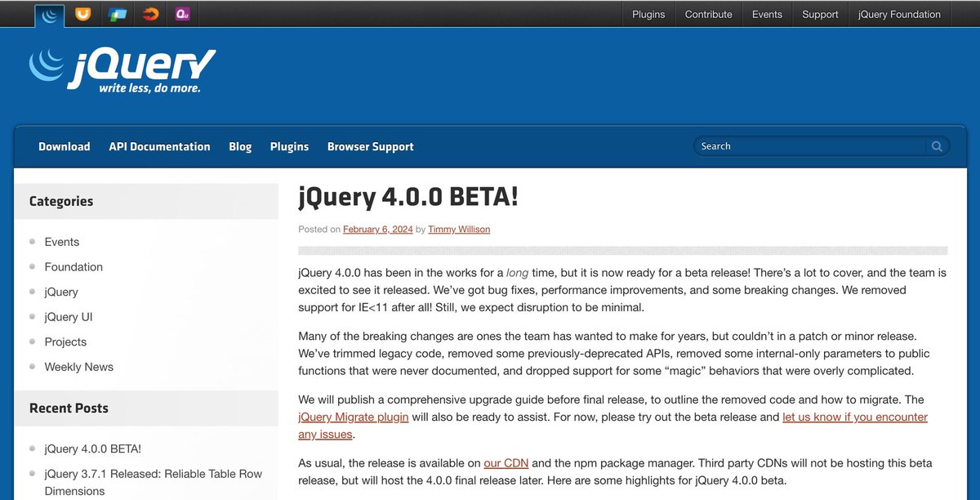Open the Sizzle project icon
This screenshot has height=500, width=980.
pos(150,14)
